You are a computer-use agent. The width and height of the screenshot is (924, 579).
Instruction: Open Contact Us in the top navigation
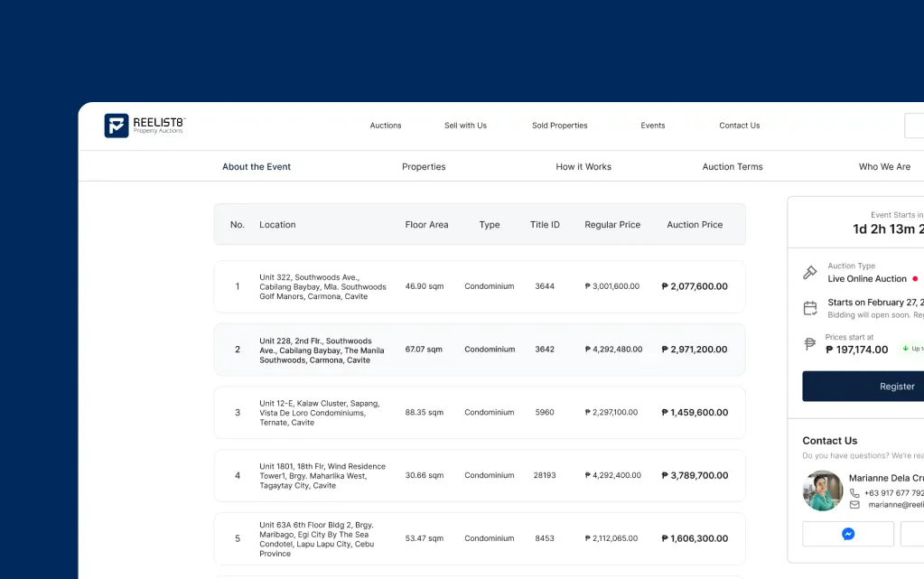(x=740, y=126)
